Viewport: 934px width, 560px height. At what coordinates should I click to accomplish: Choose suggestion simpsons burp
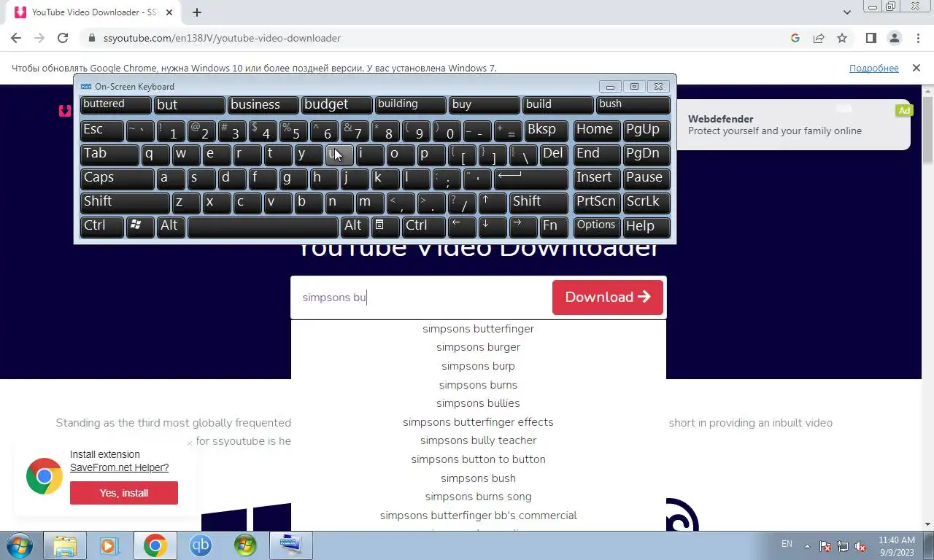tap(478, 366)
